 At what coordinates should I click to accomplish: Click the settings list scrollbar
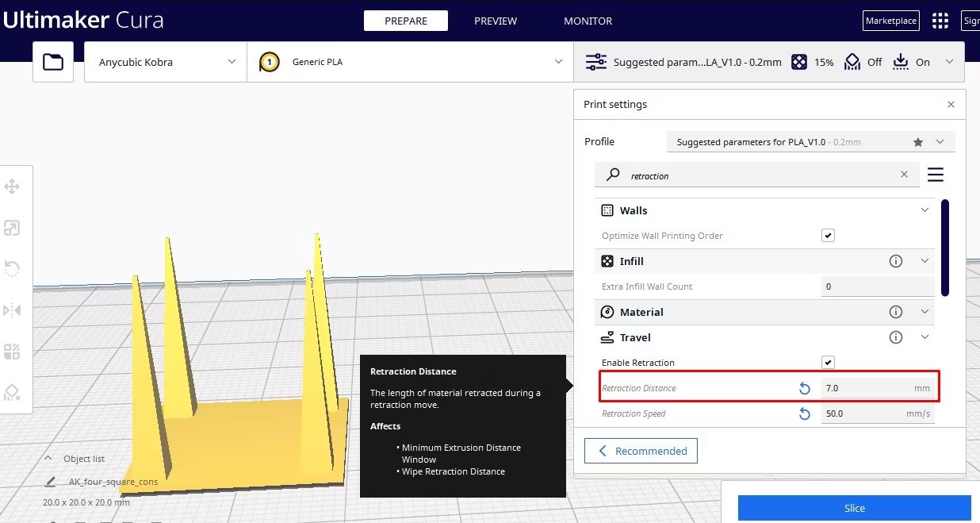(x=945, y=248)
